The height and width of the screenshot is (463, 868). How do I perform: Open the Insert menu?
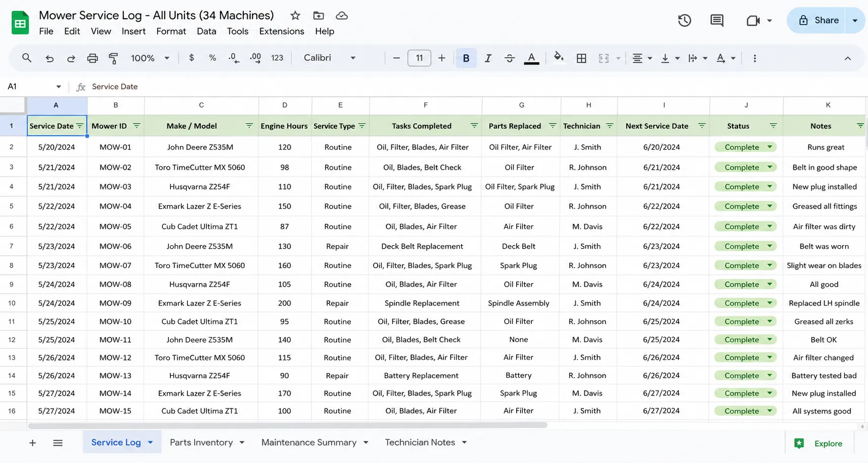(133, 31)
